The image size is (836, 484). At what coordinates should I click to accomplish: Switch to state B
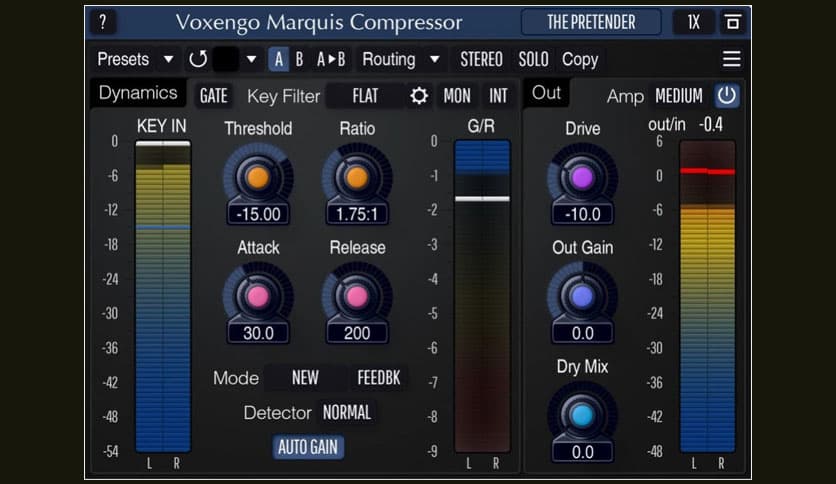(299, 59)
